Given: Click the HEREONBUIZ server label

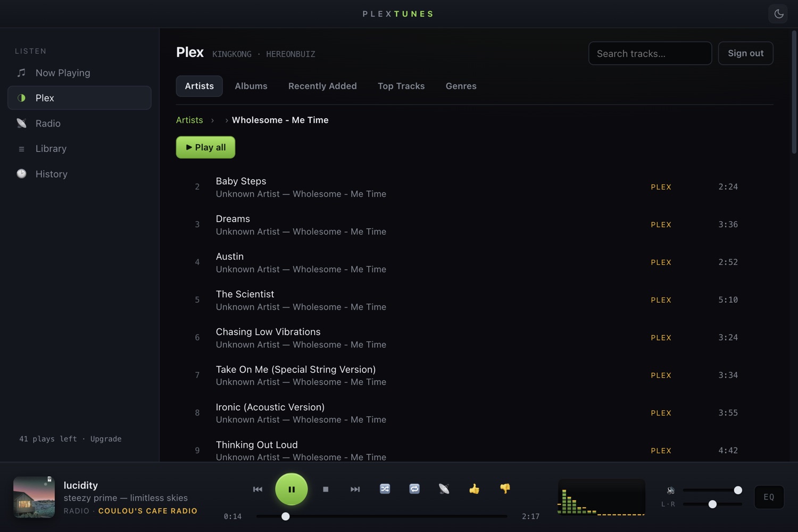Looking at the screenshot, I should pyautogui.click(x=290, y=54).
